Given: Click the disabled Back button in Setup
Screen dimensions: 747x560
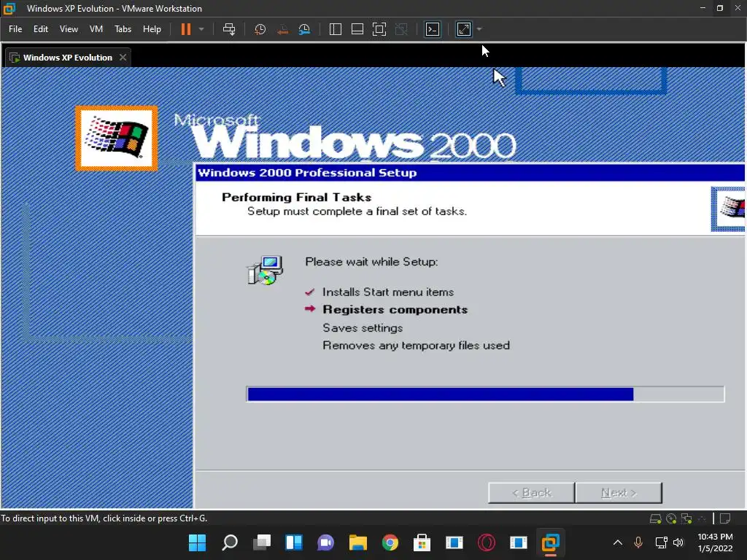Looking at the screenshot, I should pyautogui.click(x=532, y=493).
